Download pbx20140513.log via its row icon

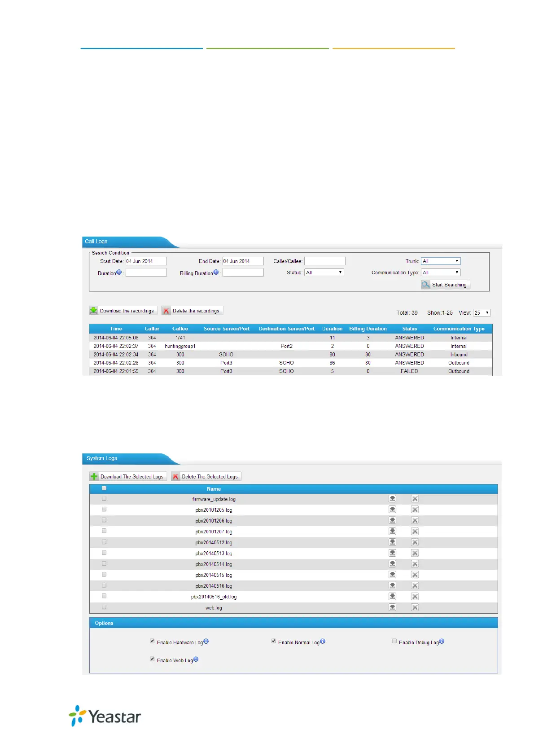pos(392,553)
